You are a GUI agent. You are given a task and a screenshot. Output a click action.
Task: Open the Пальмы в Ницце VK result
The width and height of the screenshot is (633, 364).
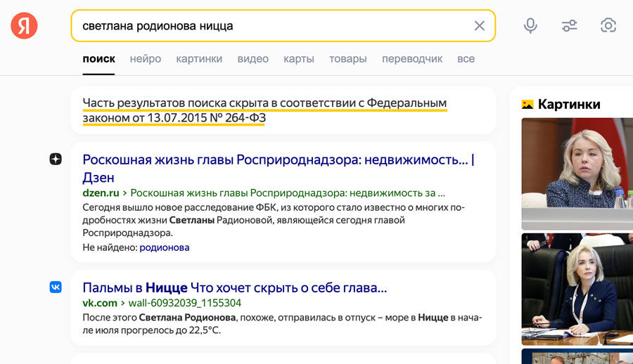234,287
